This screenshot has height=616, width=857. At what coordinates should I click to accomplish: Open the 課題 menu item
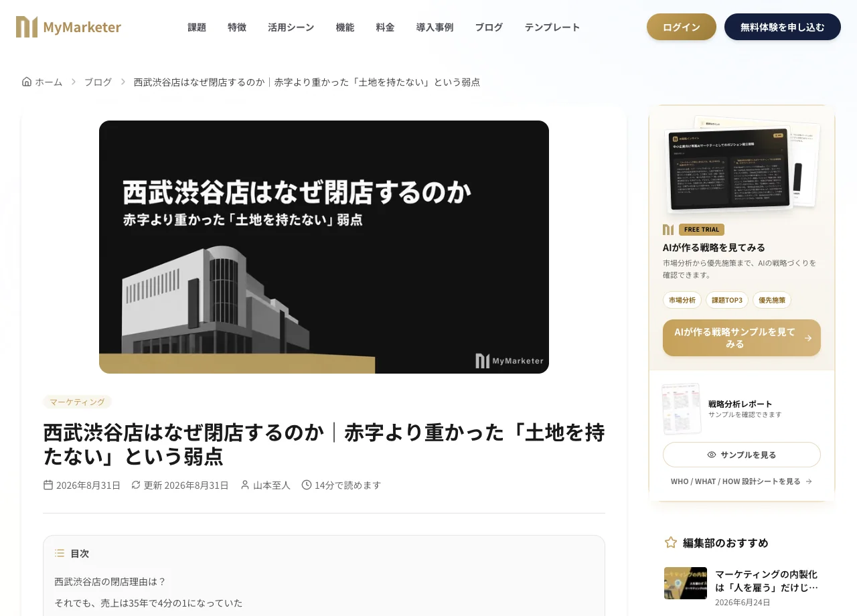197,27
